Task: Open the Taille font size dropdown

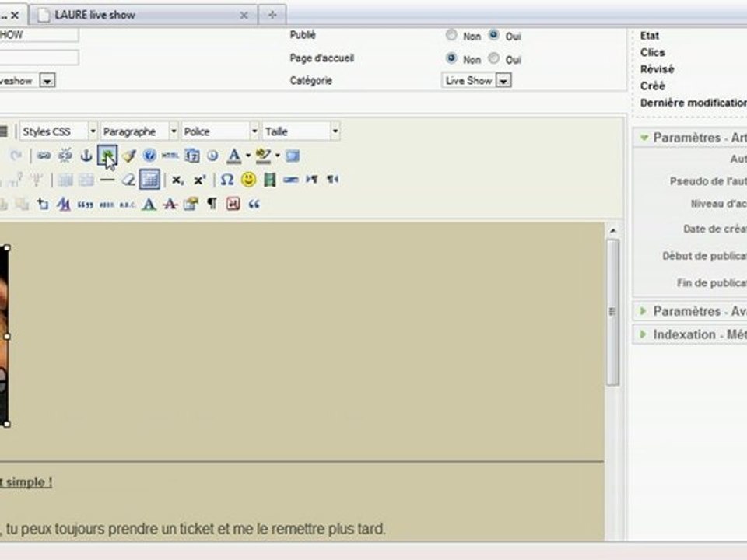Action: point(301,131)
